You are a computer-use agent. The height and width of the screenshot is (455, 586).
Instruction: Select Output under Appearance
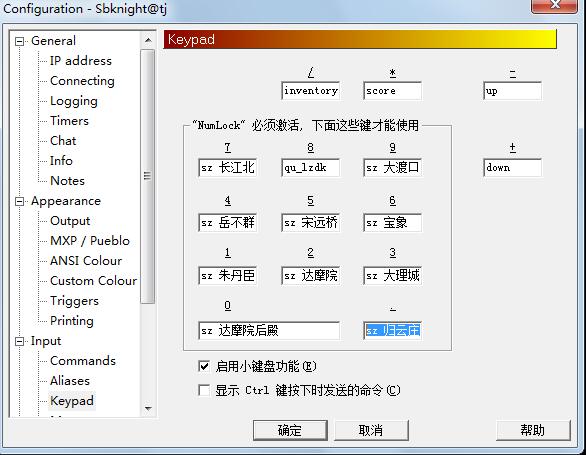tap(70, 221)
